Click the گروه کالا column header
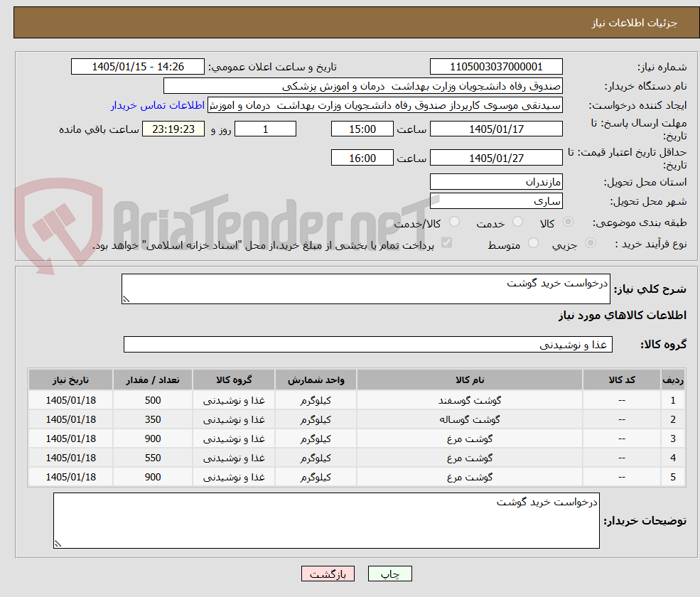This screenshot has height=597, width=700. tap(234, 380)
